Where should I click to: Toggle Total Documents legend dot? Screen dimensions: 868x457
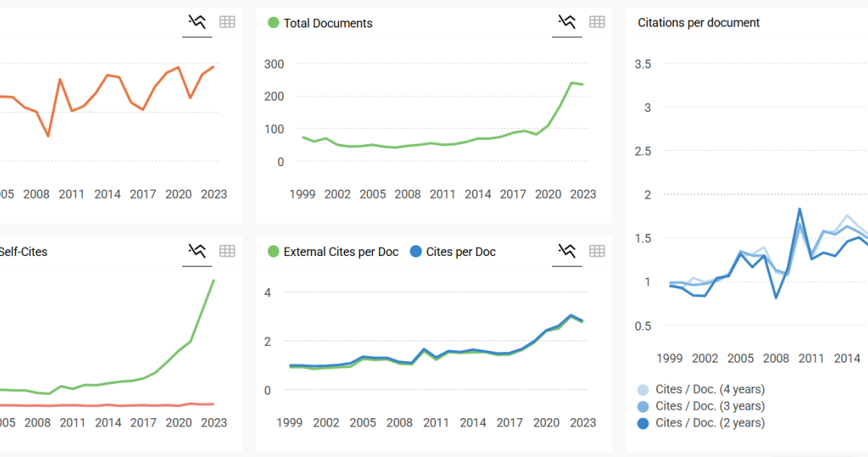pos(273,23)
